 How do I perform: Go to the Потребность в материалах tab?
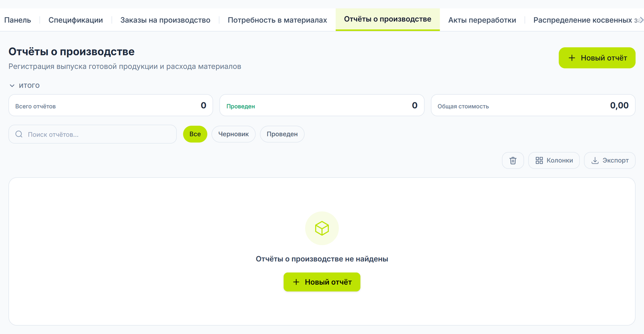pyautogui.click(x=277, y=20)
